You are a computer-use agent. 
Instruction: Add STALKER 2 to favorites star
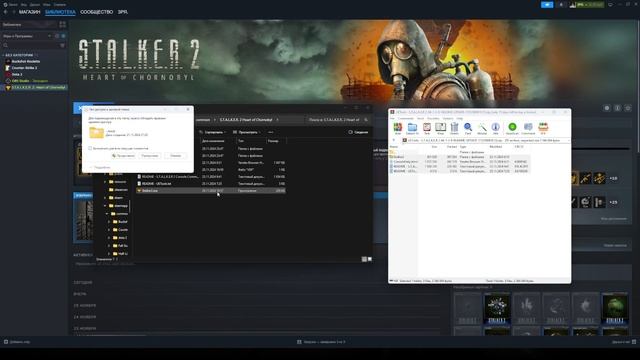click(628, 108)
